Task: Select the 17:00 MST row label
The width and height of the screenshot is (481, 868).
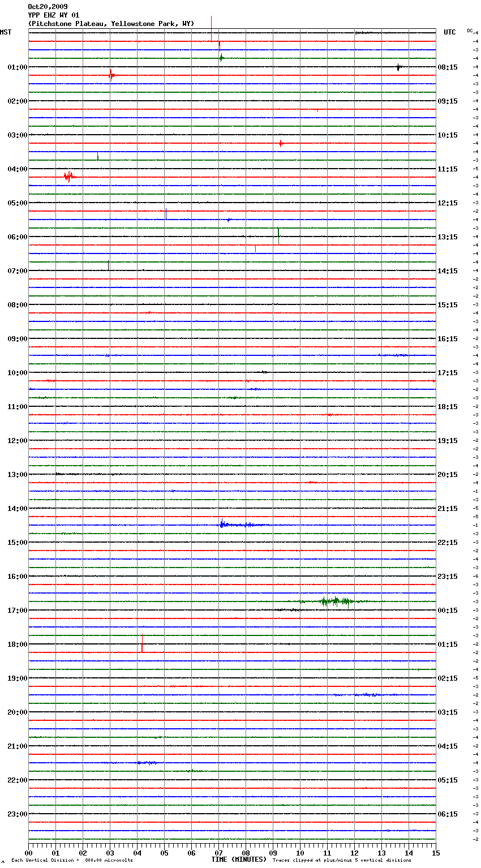Action: click(18, 611)
